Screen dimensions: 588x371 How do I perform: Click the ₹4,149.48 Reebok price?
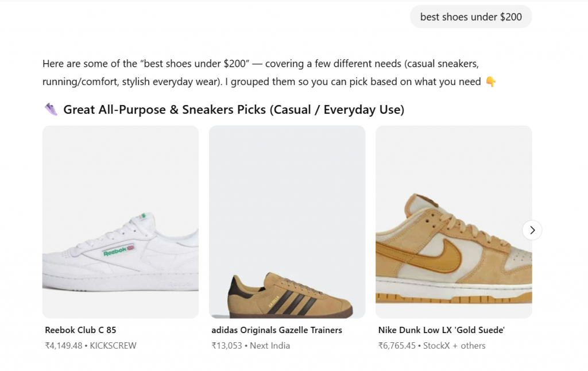click(x=64, y=346)
